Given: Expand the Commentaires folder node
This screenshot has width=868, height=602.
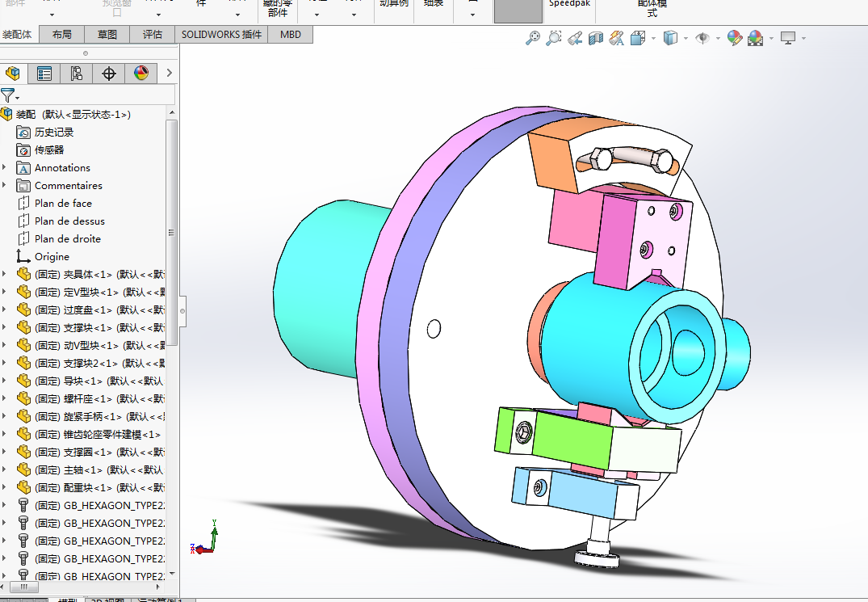Looking at the screenshot, I should pos(5,185).
